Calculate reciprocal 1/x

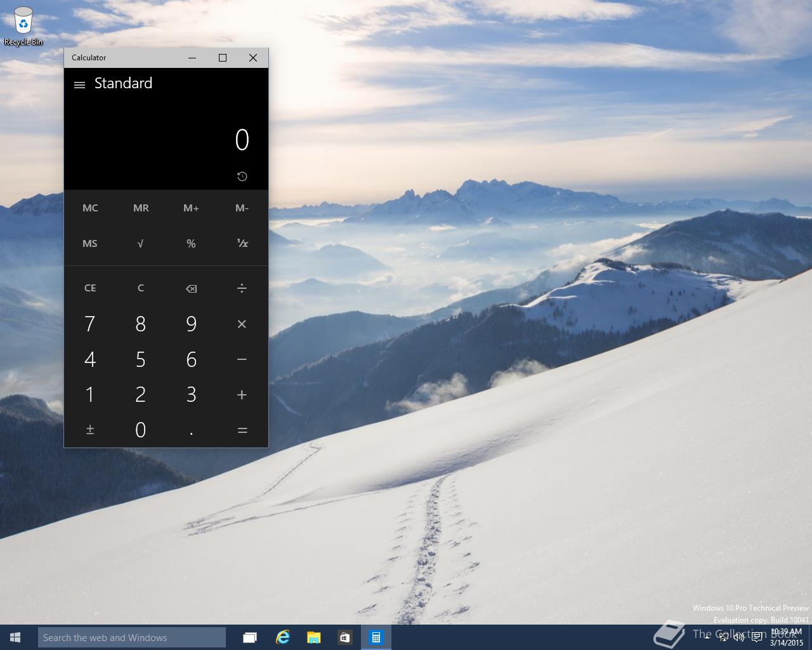tap(242, 244)
